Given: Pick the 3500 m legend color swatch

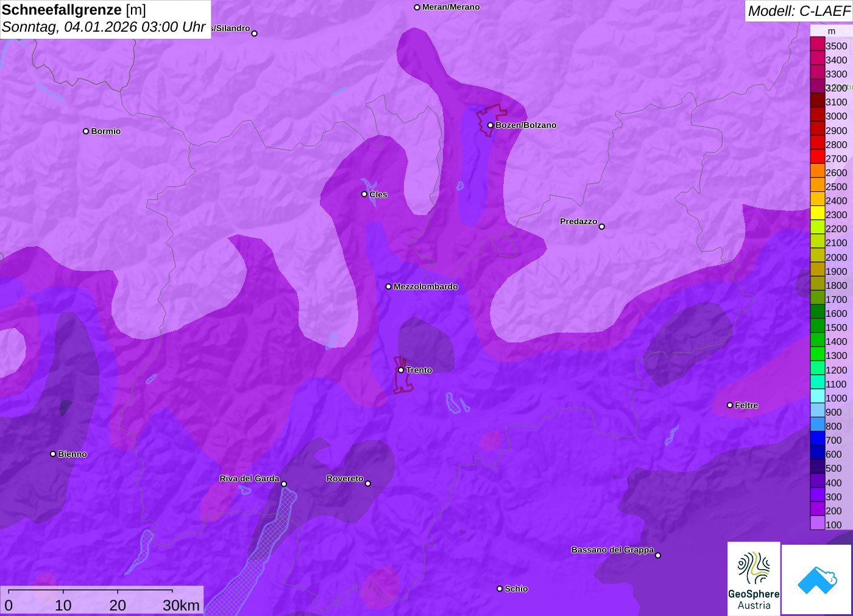Looking at the screenshot, I should [x=818, y=44].
